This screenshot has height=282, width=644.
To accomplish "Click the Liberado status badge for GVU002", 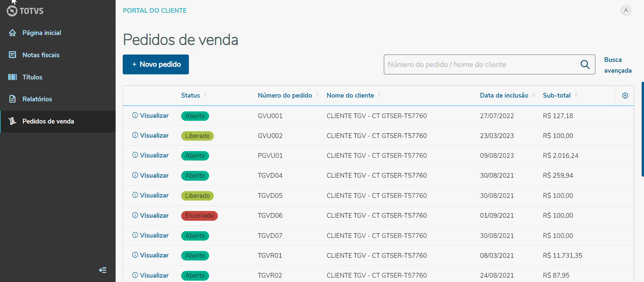I will point(197,136).
